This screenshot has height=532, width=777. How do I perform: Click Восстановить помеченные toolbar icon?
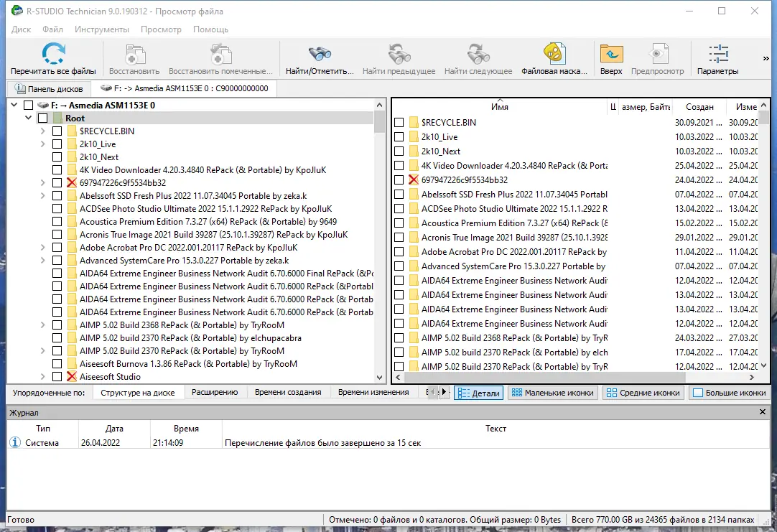(x=220, y=54)
